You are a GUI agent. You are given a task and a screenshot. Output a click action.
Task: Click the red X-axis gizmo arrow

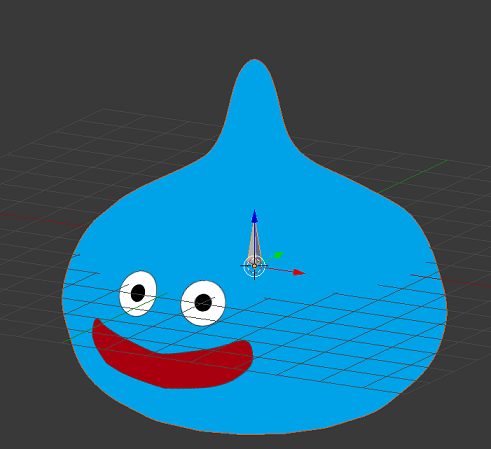[x=299, y=272]
